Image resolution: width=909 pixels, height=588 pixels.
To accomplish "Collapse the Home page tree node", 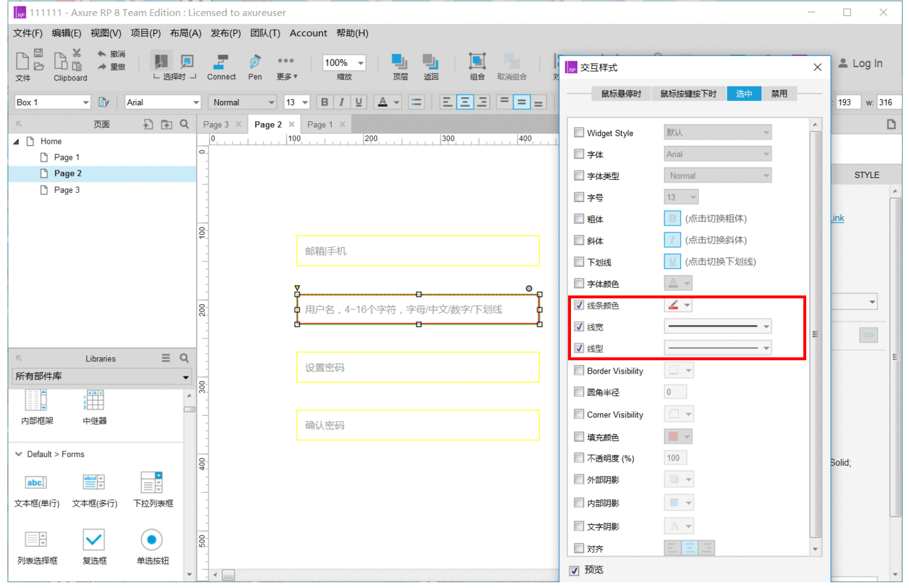I will pos(16,141).
